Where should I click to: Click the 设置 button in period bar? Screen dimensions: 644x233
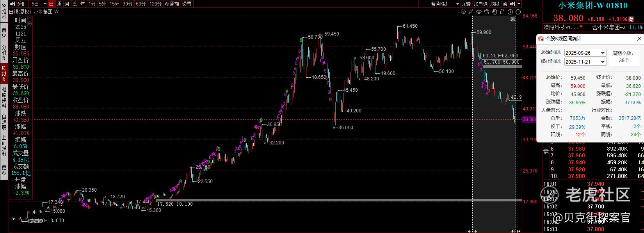(187, 4)
